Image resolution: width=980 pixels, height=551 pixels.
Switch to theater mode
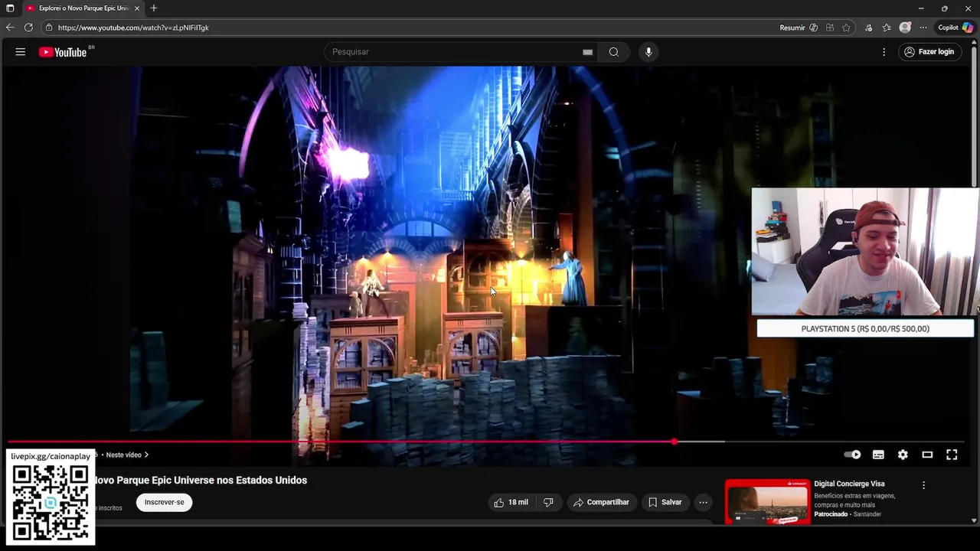point(927,455)
